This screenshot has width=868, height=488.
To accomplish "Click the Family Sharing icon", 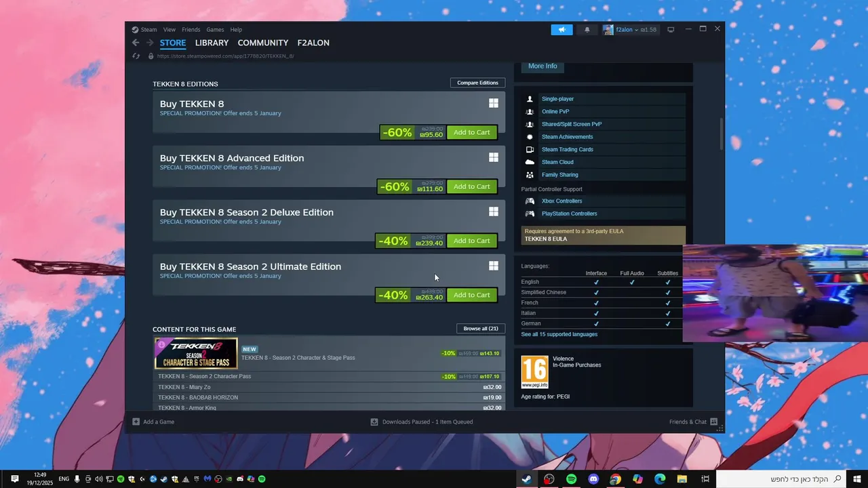I will [x=530, y=175].
